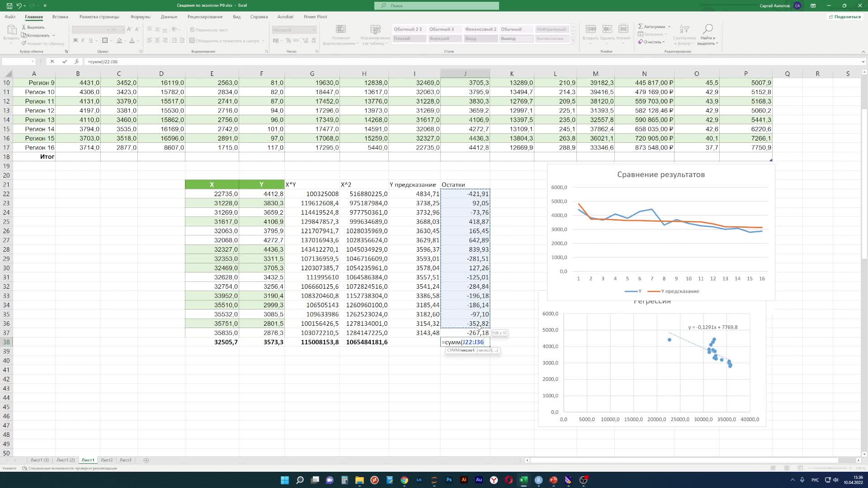Click the Copy (Копировать) button
This screenshot has width=868, height=488.
pos(35,35)
